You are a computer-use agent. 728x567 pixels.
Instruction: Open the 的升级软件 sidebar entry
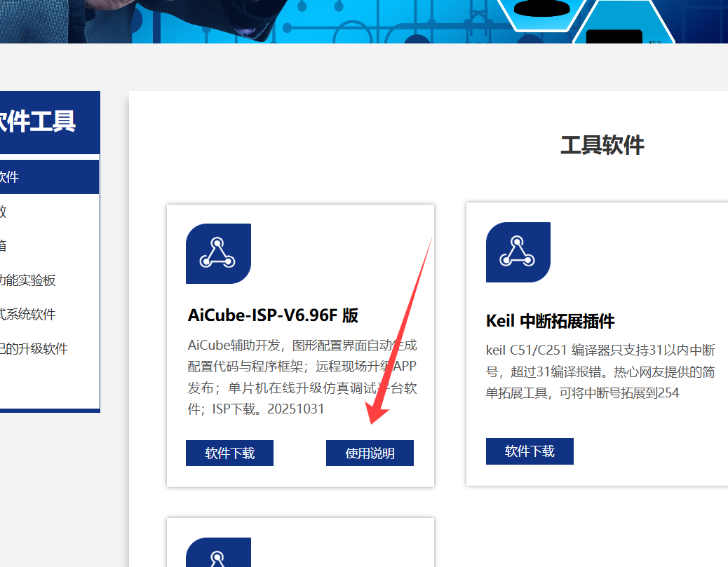34,349
